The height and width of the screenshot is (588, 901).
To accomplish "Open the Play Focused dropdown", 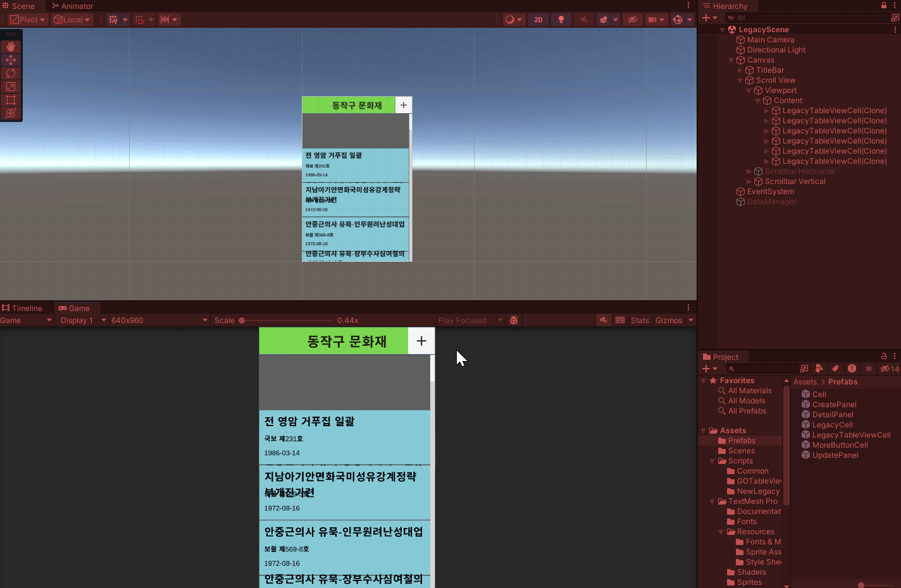I will point(470,321).
